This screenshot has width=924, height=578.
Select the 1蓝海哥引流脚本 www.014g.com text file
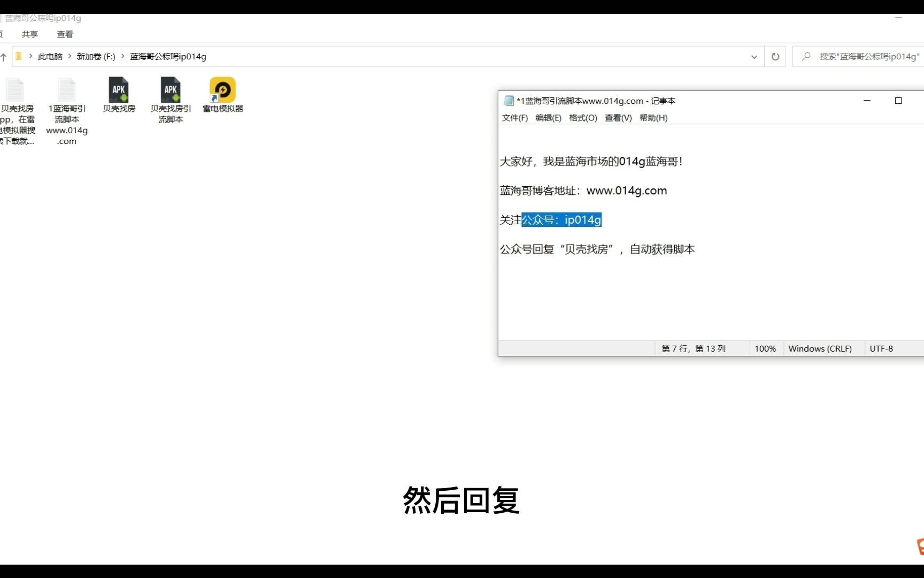[67, 111]
